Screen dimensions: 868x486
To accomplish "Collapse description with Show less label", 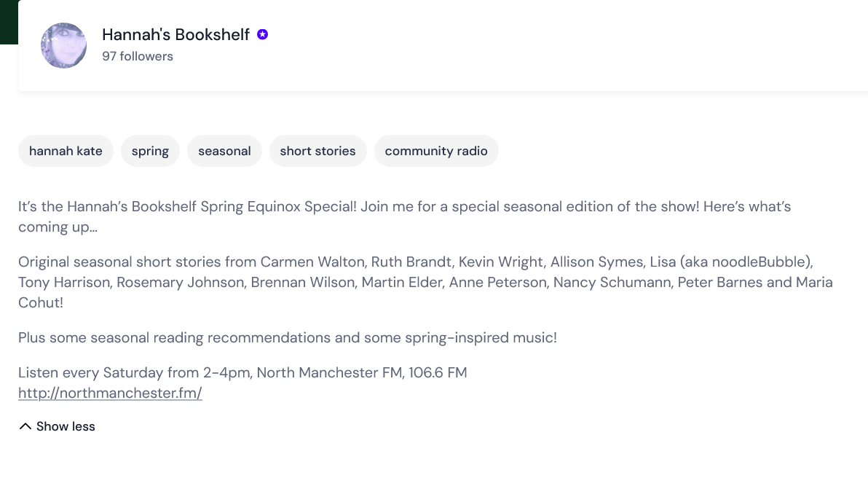I will (66, 426).
